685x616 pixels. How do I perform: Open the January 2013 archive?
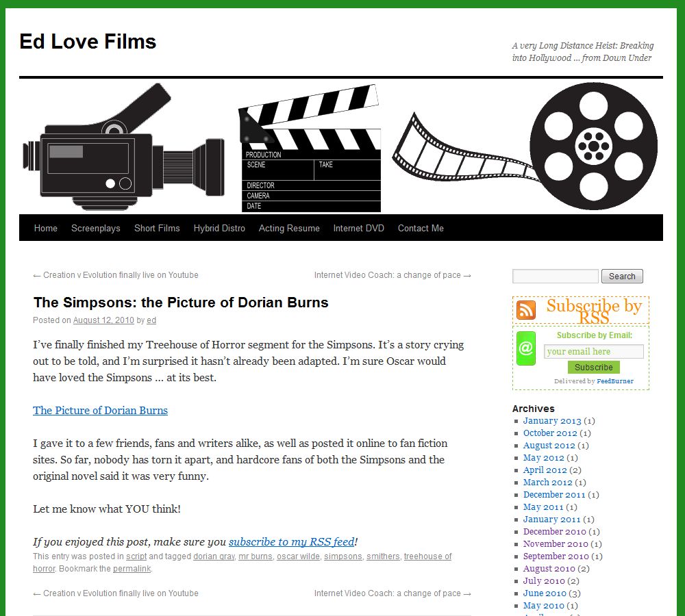pos(552,421)
